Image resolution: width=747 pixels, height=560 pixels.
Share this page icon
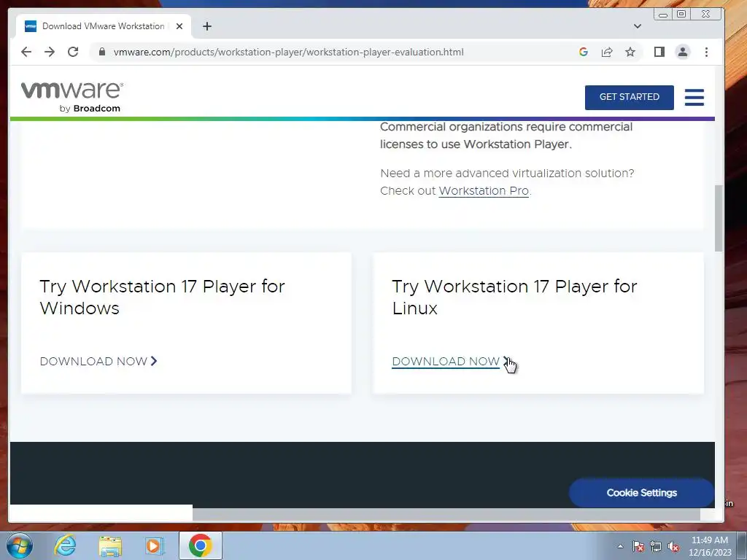point(607,52)
